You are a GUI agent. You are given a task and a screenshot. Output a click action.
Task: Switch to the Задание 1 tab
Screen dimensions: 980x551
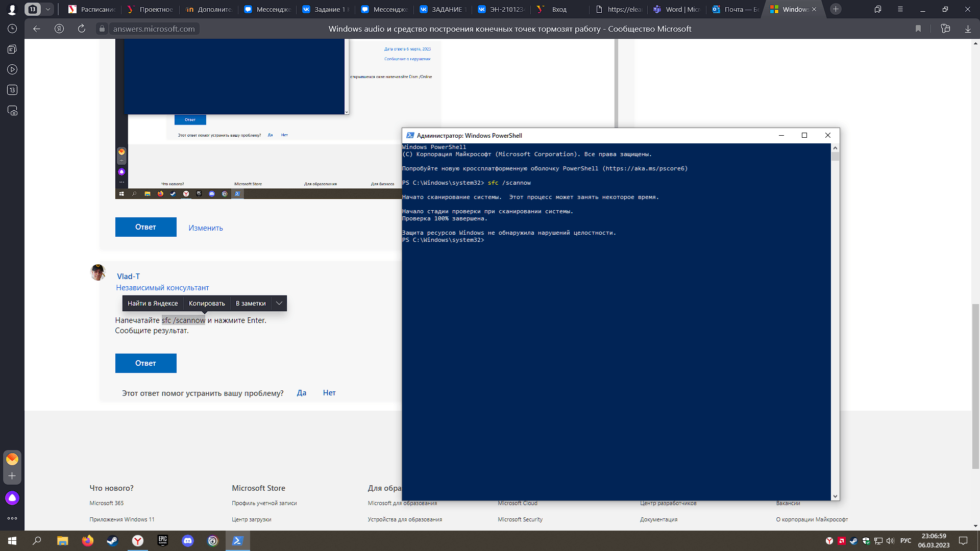(x=326, y=9)
